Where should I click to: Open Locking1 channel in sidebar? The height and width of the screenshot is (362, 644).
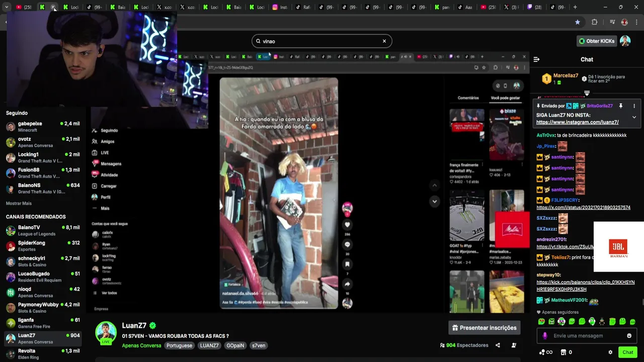(x=43, y=157)
